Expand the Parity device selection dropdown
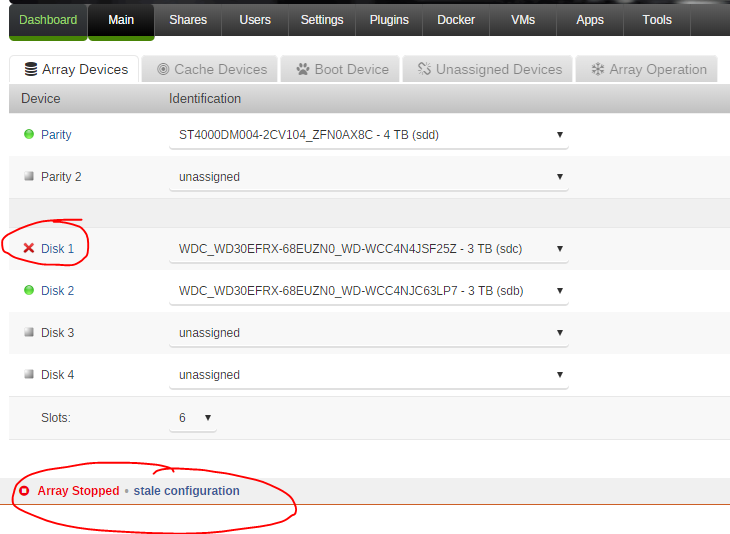The height and width of the screenshot is (534, 730). coord(369,135)
